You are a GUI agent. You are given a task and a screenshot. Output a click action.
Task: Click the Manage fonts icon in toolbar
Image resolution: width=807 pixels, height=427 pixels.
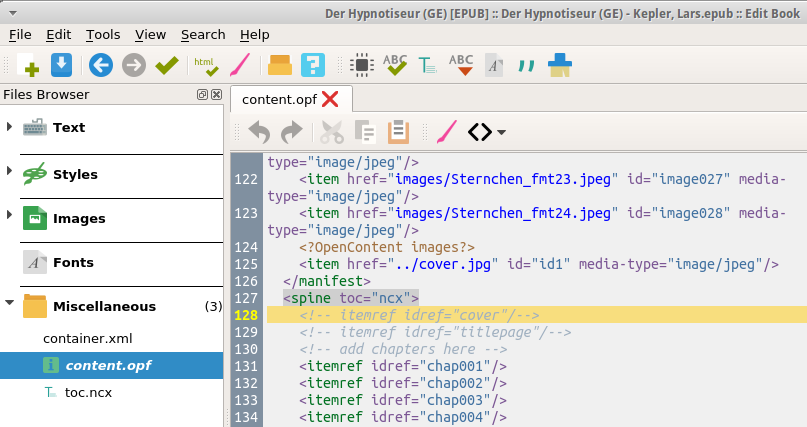pos(493,66)
